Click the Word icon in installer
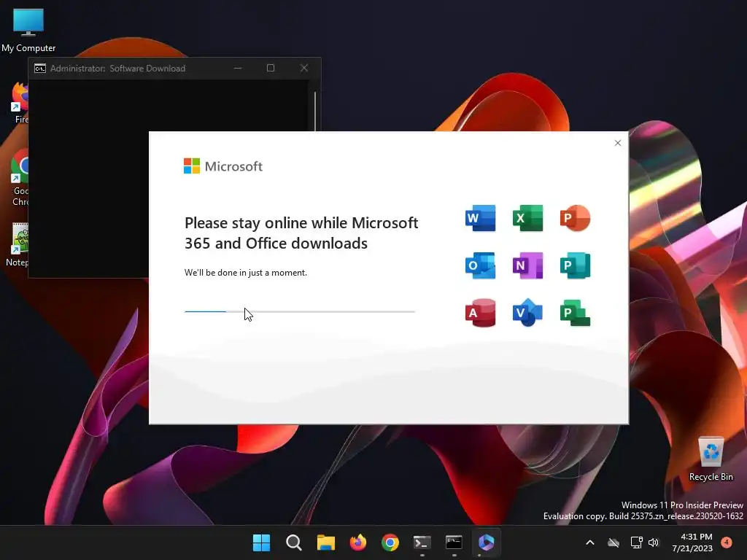 [x=480, y=218]
